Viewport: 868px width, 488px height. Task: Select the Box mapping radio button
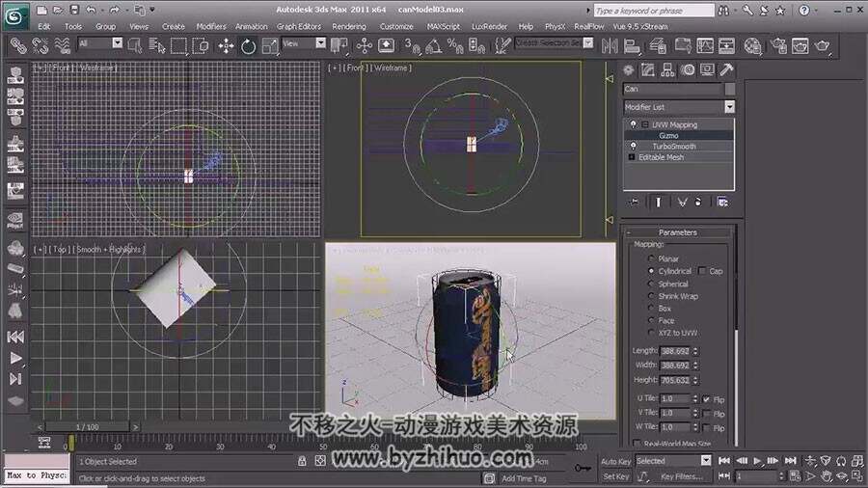(651, 309)
